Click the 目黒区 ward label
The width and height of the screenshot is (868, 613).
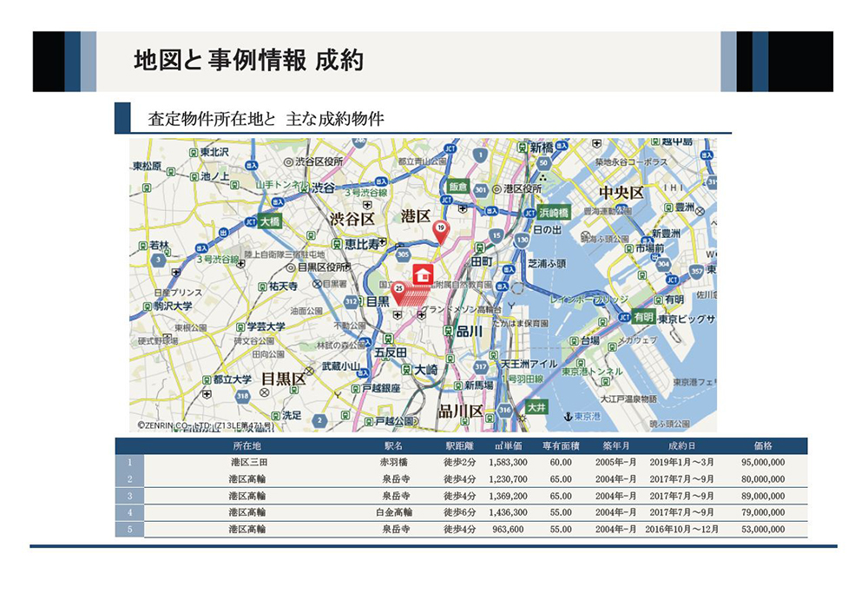click(x=284, y=379)
